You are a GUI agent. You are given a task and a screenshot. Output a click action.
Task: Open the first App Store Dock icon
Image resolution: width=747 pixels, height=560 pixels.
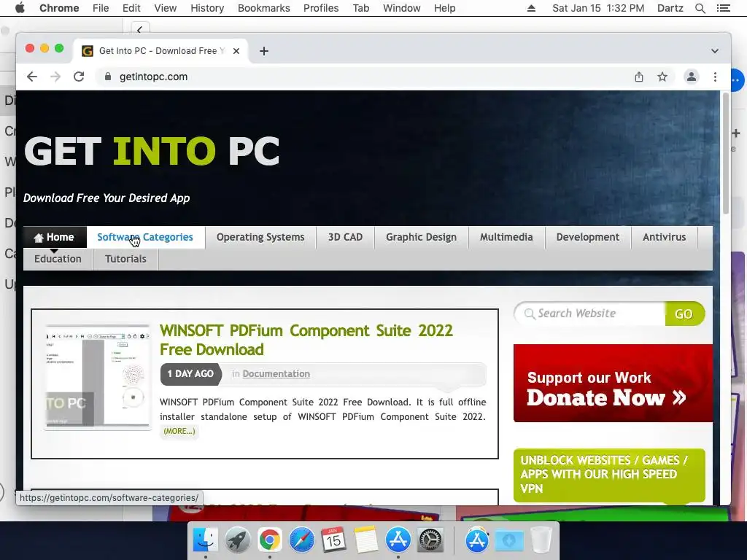point(398,540)
